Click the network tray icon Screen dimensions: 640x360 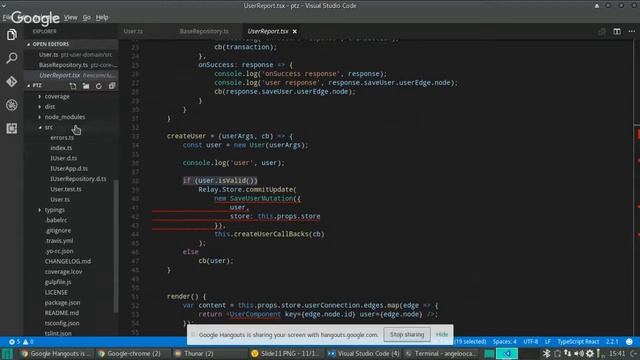click(568, 353)
